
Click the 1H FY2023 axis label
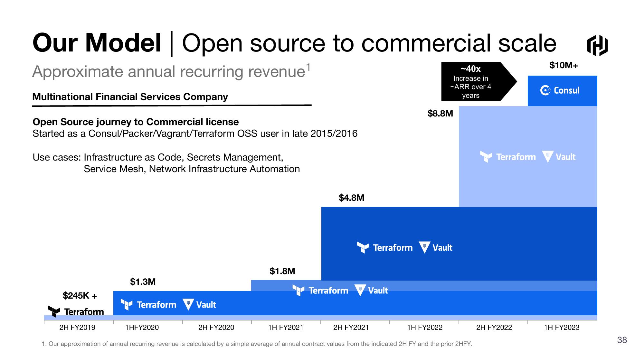point(562,328)
